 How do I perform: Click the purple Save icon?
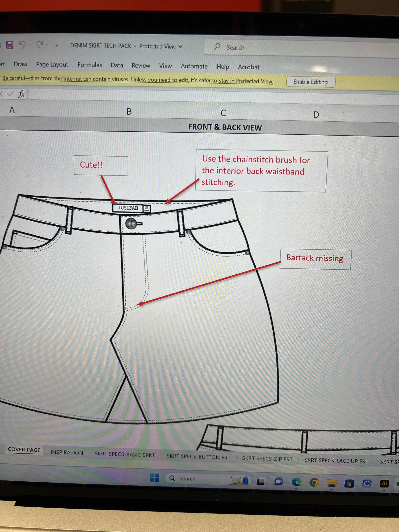10,45
